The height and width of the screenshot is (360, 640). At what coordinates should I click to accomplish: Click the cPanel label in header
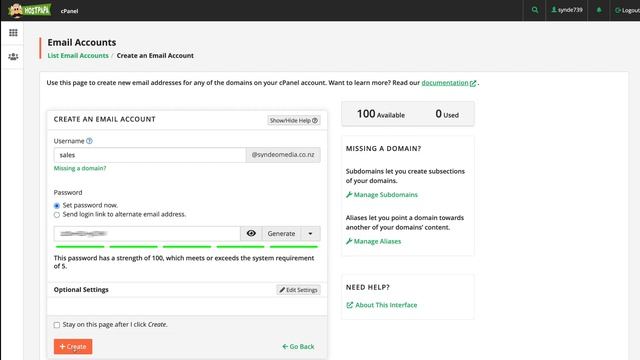point(69,11)
